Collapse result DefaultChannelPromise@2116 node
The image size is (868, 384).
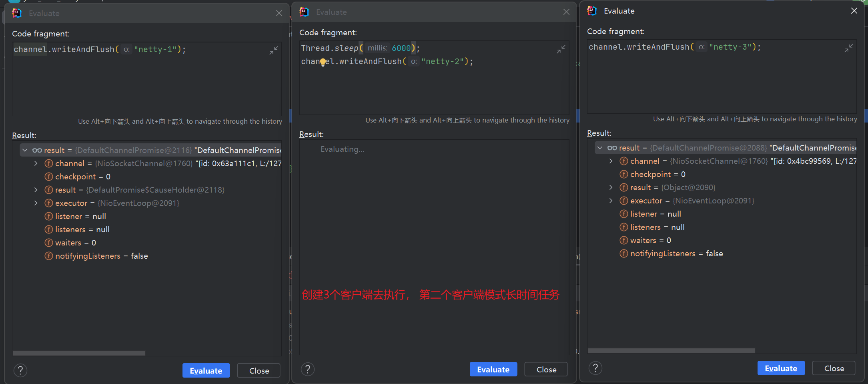tap(25, 150)
